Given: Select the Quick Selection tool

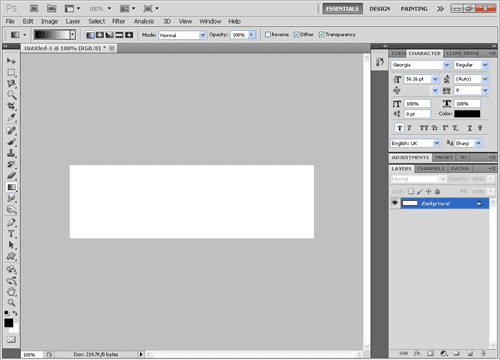Looking at the screenshot, I should (x=11, y=95).
